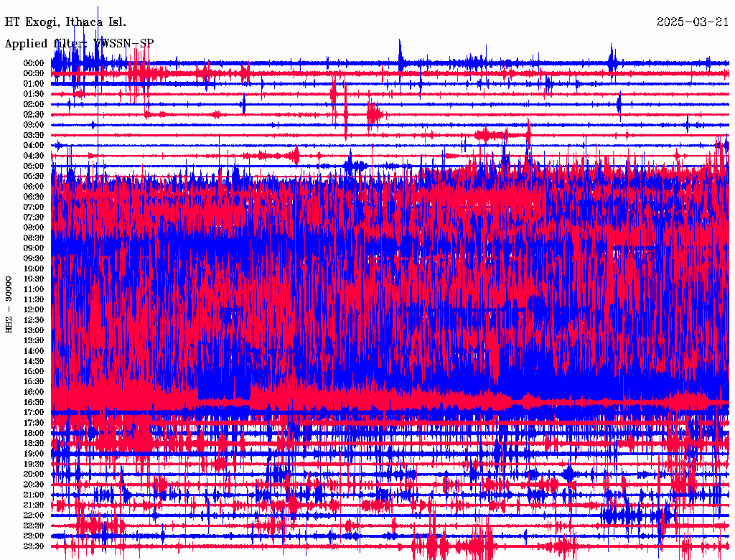
Task: Select the 12:00 time label
Action: click(34, 309)
